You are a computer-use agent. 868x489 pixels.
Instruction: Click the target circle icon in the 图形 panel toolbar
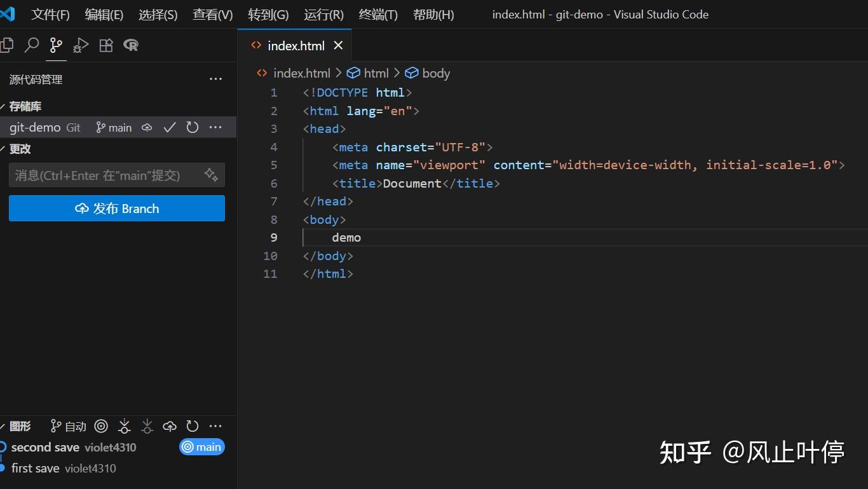point(101,426)
